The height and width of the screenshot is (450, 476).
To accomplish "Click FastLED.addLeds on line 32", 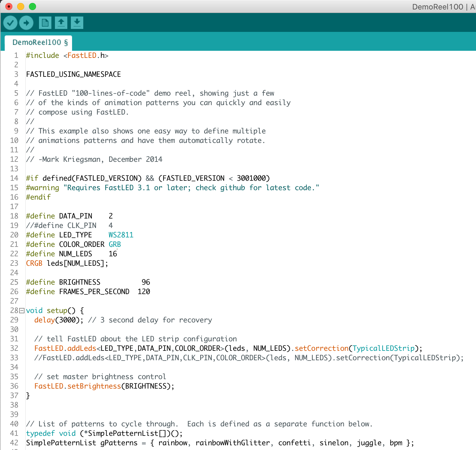I will (65, 348).
